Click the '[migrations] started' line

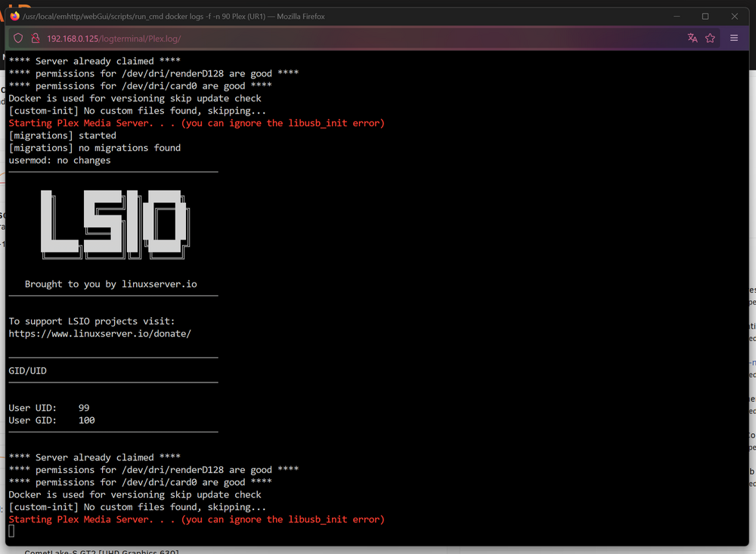[x=62, y=135]
